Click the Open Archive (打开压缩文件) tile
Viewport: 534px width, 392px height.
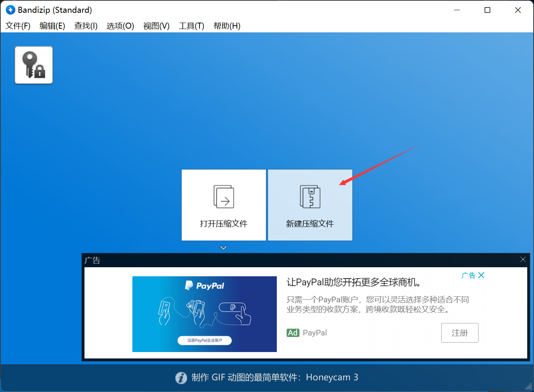224,205
